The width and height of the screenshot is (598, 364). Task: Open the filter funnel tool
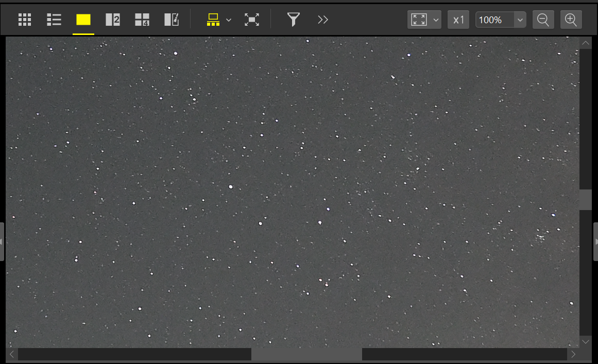[x=293, y=20]
